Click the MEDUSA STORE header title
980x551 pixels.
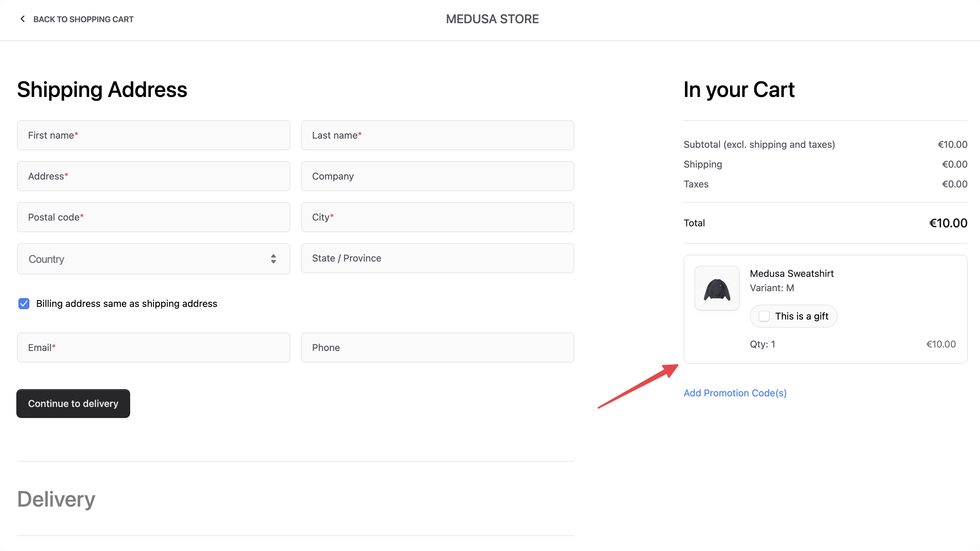click(x=492, y=19)
